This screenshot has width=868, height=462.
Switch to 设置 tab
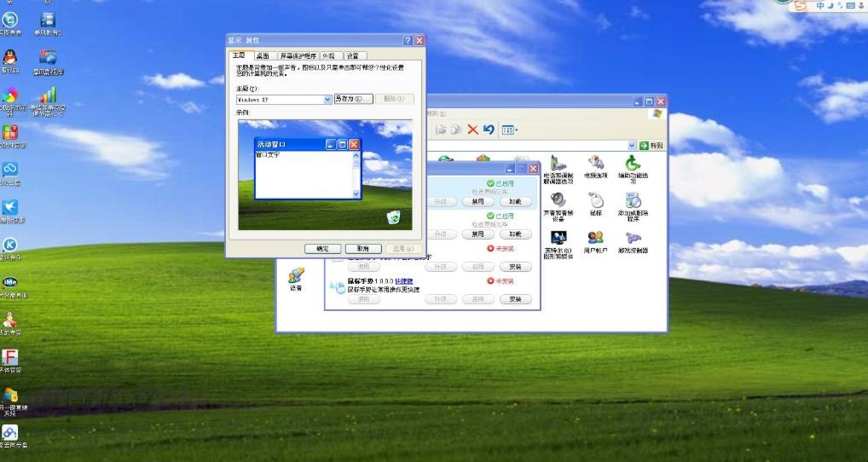coord(354,56)
